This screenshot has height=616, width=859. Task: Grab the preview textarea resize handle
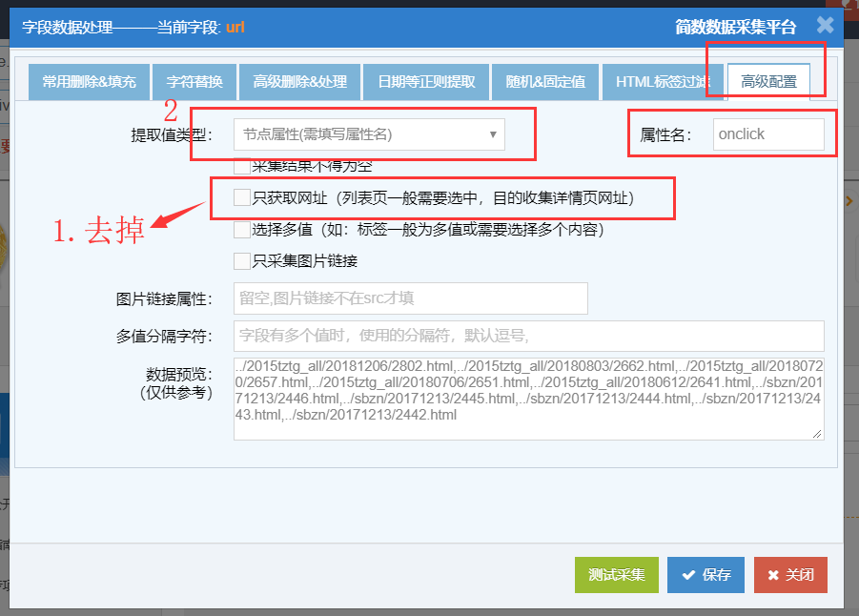(x=817, y=434)
